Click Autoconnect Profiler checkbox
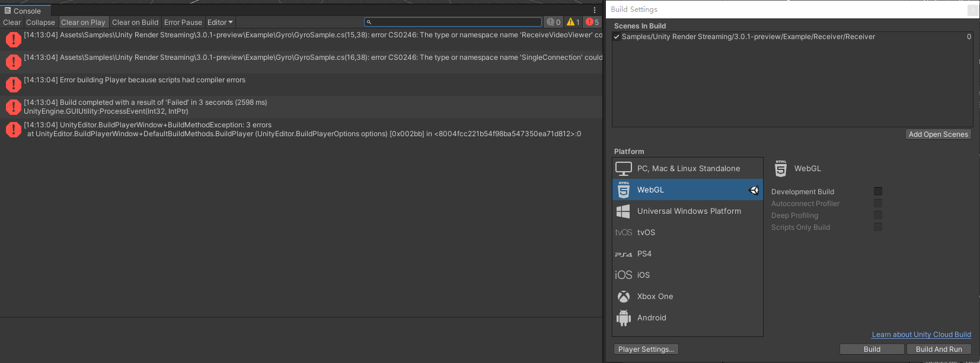Viewport: 980px width, 363px height. (x=878, y=203)
